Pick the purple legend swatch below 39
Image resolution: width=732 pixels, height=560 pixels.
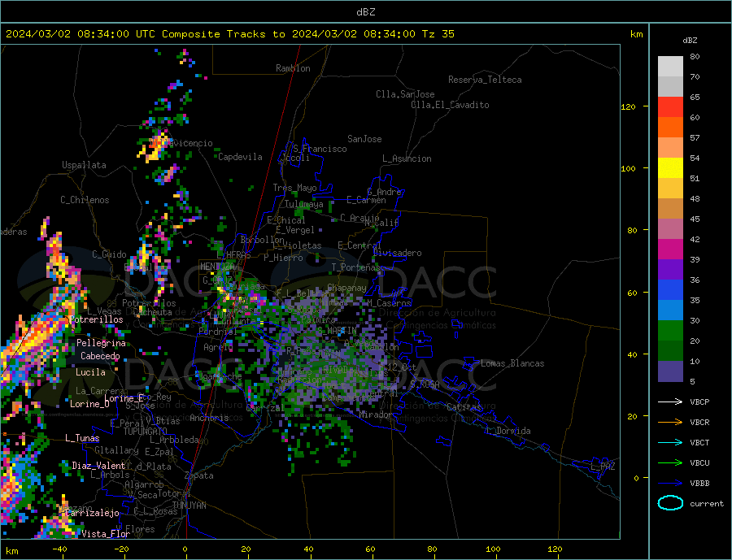point(670,270)
